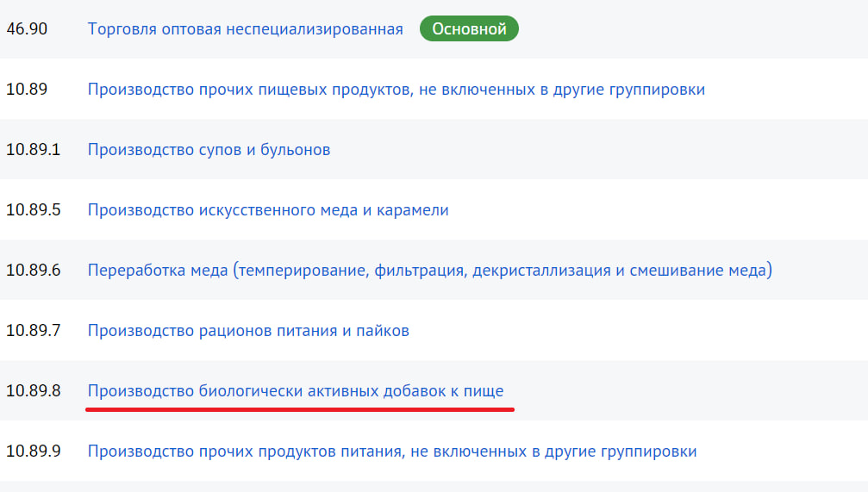Screen dimensions: 868x492
Task: Select the code 10.89.6
Action: click(x=33, y=271)
